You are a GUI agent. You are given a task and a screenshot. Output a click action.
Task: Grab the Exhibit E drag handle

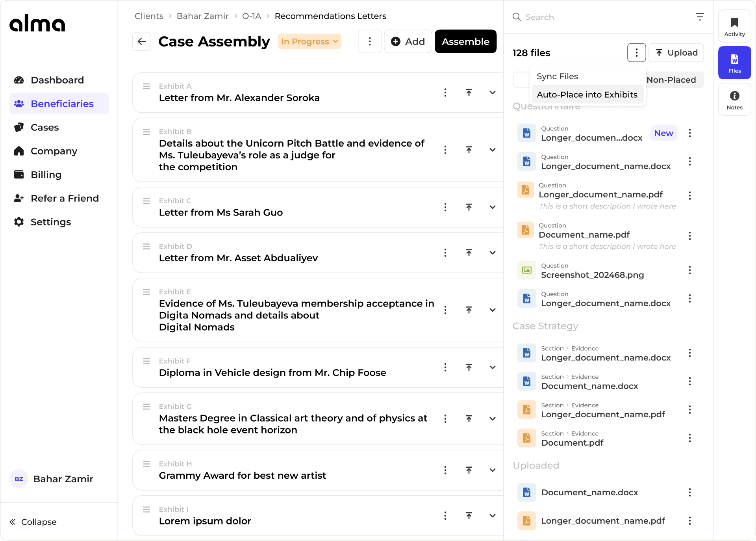(146, 292)
